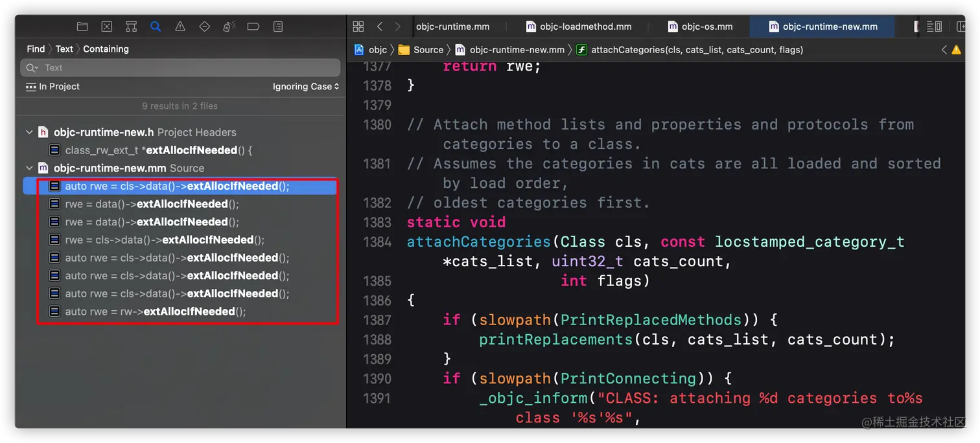Open the Source Control navigator
The height and width of the screenshot is (443, 980).
coord(107,27)
